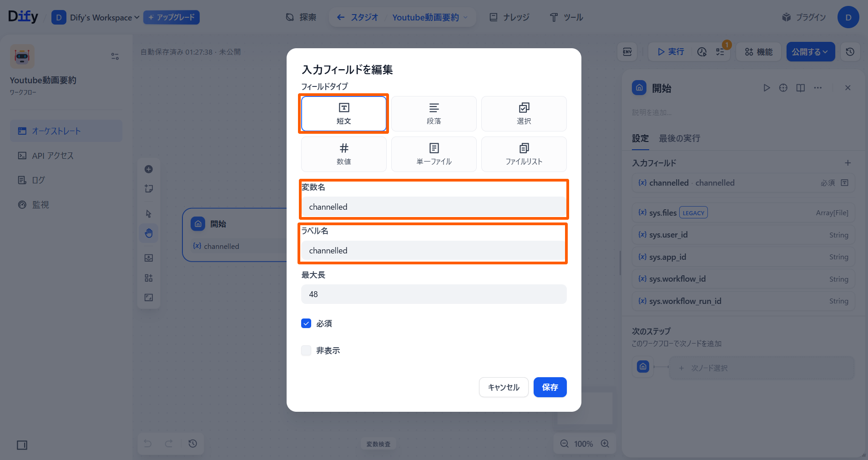The width and height of the screenshot is (868, 460).
Task: Enable the 非表示 hidden checkbox
Action: coord(306,350)
